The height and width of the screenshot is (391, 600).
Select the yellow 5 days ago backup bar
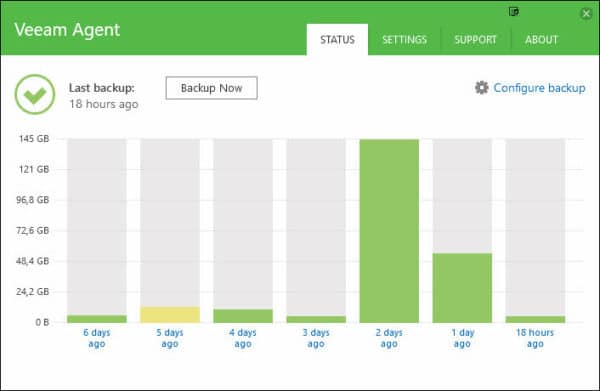170,314
